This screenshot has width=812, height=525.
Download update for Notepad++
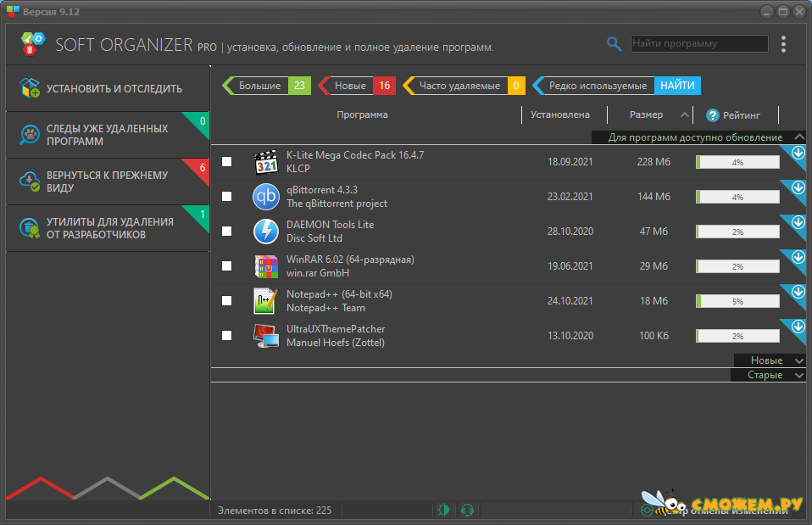(x=798, y=292)
